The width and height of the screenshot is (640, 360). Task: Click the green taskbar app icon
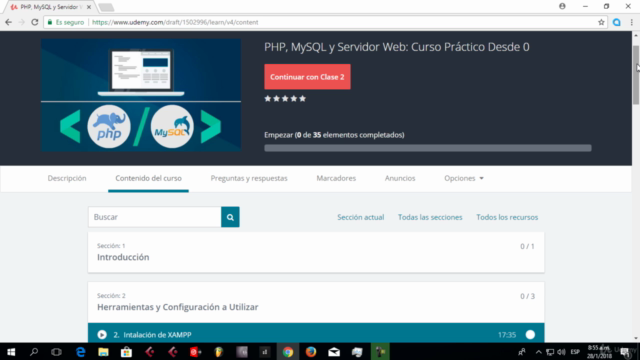[x=380, y=351]
